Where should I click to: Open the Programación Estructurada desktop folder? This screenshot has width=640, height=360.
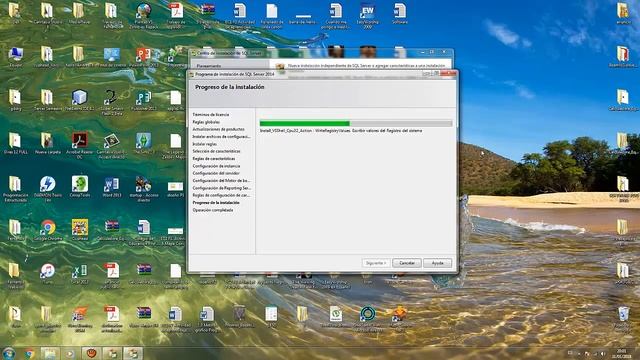(x=15, y=189)
